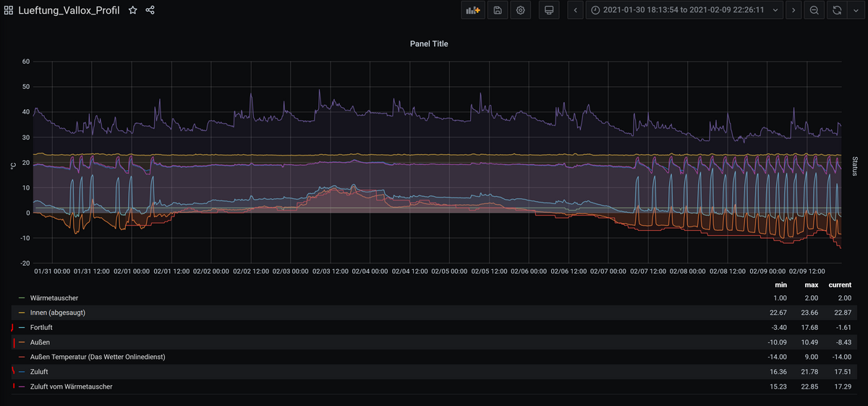Click Innen max value 23.66
Viewport: 868px width, 406px height.
(x=809, y=313)
